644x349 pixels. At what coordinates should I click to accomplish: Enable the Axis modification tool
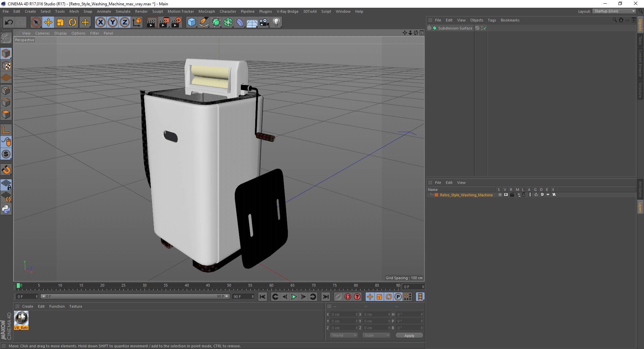(6, 130)
